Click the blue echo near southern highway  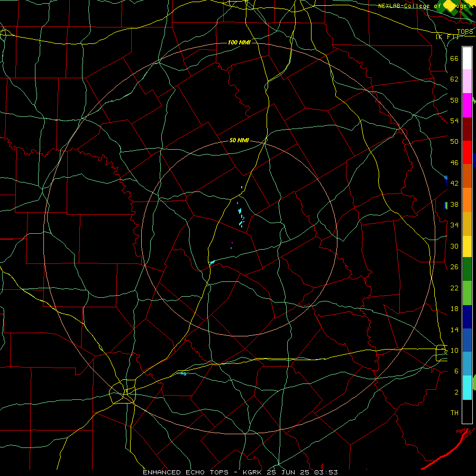pos(184,373)
